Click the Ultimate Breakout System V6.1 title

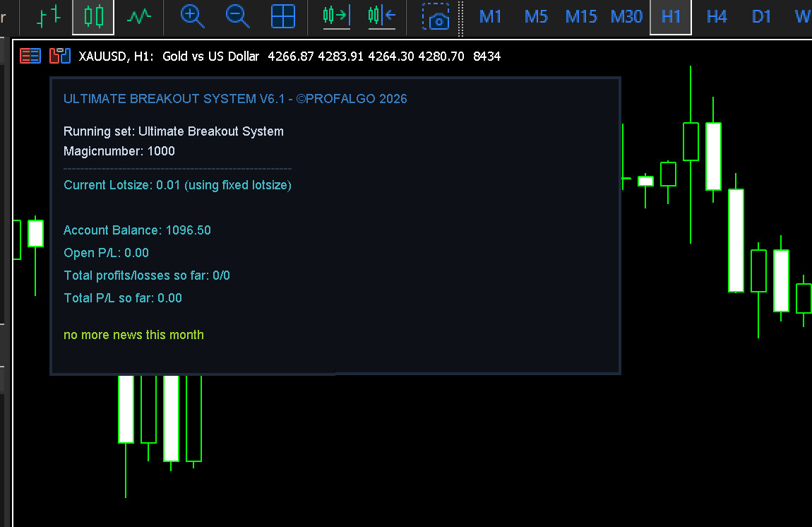(235, 98)
